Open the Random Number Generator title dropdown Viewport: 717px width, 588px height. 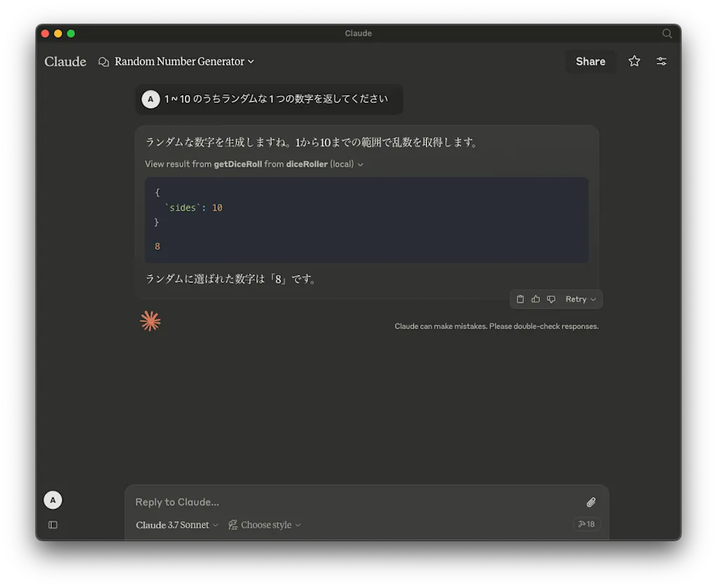pos(184,62)
